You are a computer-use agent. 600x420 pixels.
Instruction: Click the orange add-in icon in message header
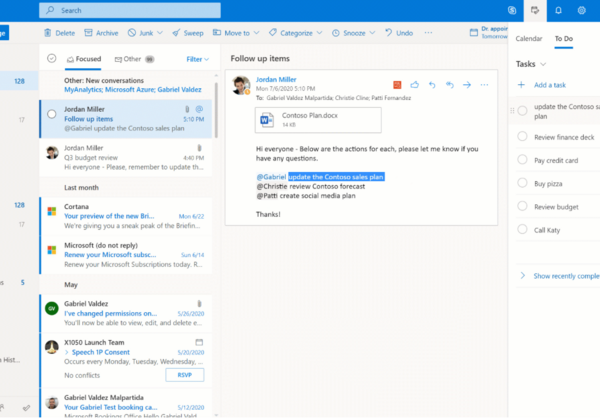pyautogui.click(x=397, y=85)
